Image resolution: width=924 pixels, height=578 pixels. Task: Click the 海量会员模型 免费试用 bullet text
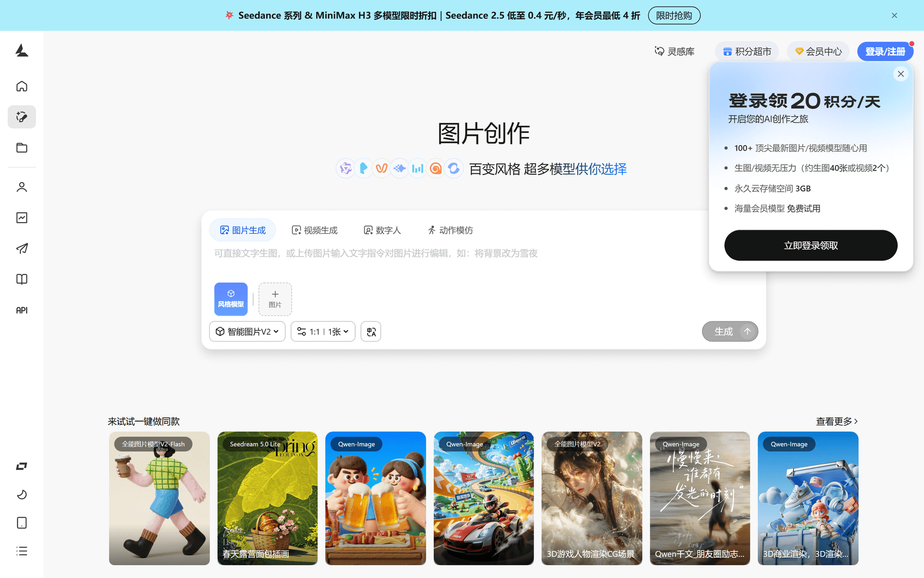pyautogui.click(x=777, y=209)
